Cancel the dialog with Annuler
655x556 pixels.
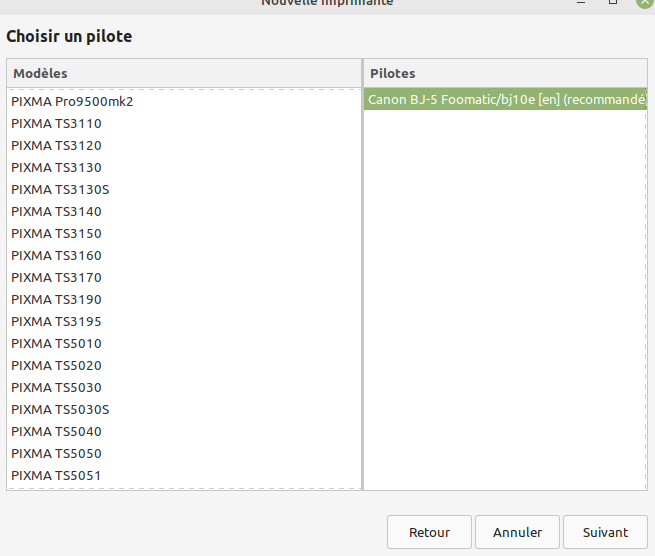click(517, 533)
